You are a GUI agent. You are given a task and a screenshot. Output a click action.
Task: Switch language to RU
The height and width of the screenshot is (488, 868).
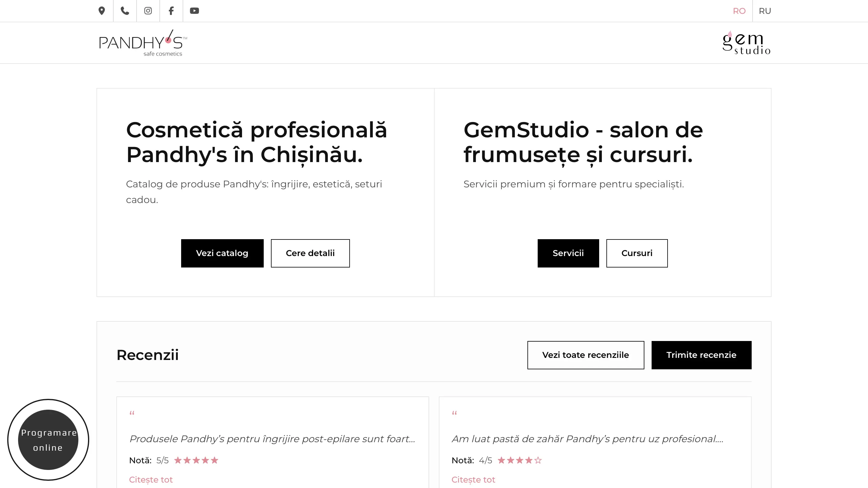point(765,11)
